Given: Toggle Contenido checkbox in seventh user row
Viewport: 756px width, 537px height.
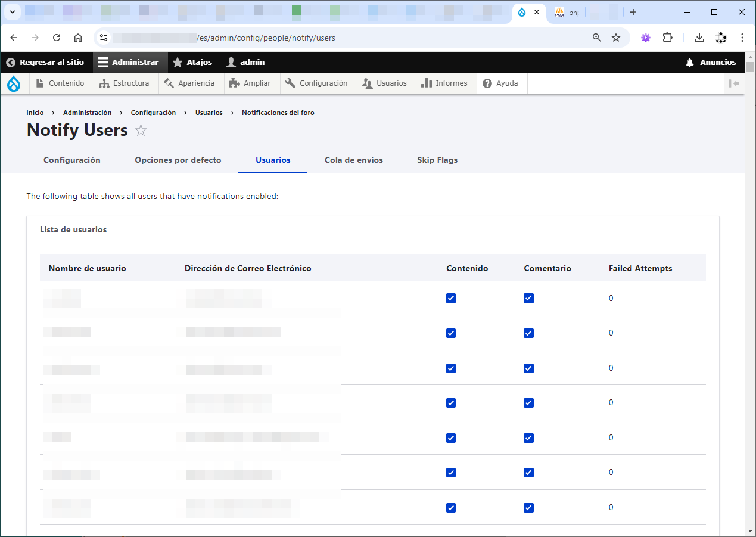Looking at the screenshot, I should 451,508.
